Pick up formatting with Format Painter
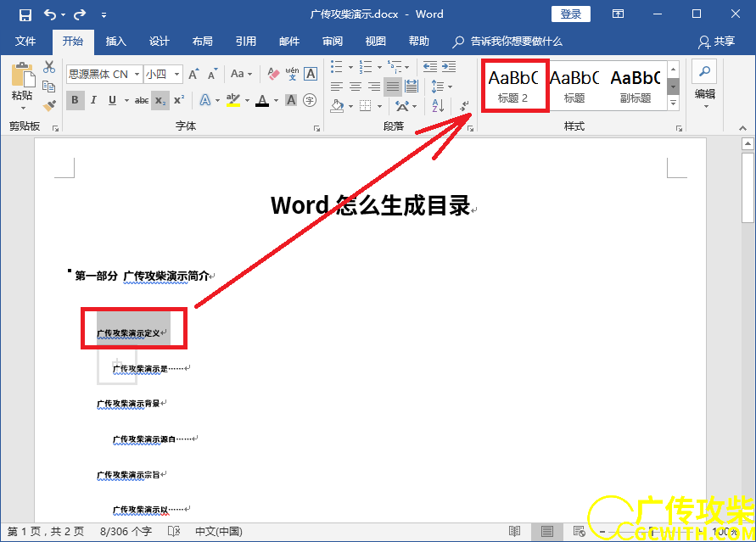 coord(48,105)
